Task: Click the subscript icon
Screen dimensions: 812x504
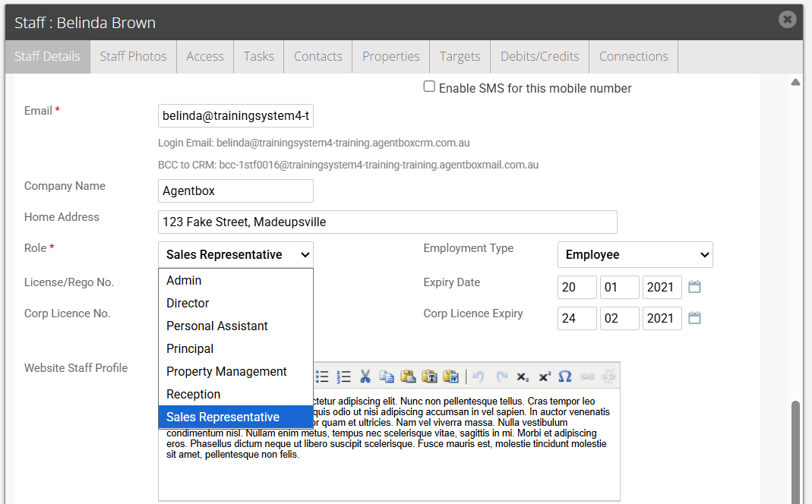Action: [x=523, y=376]
